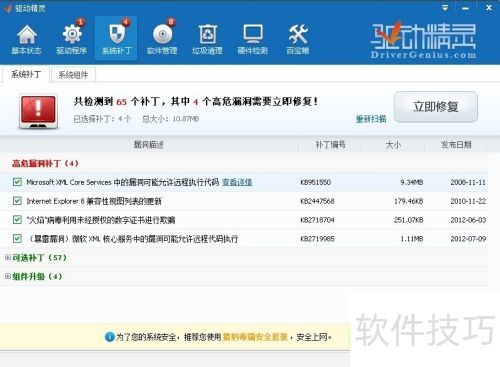Click the 2010-11-22 release date
This screenshot has height=367, width=500.
point(468,201)
